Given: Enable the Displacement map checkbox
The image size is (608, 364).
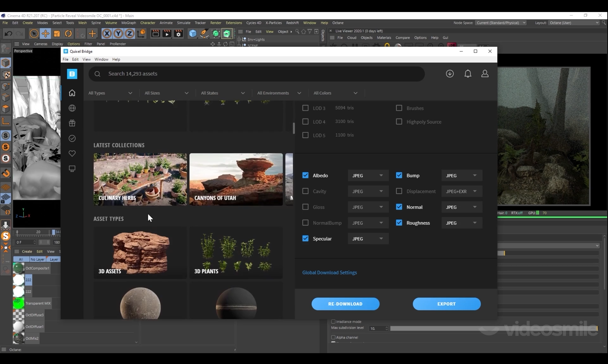Looking at the screenshot, I should point(399,191).
